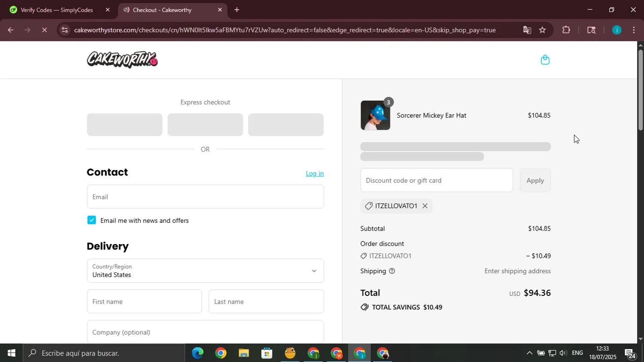Click the Sorcerer Mickey Ear Hat product name
Image resolution: width=644 pixels, height=362 pixels.
point(431,116)
